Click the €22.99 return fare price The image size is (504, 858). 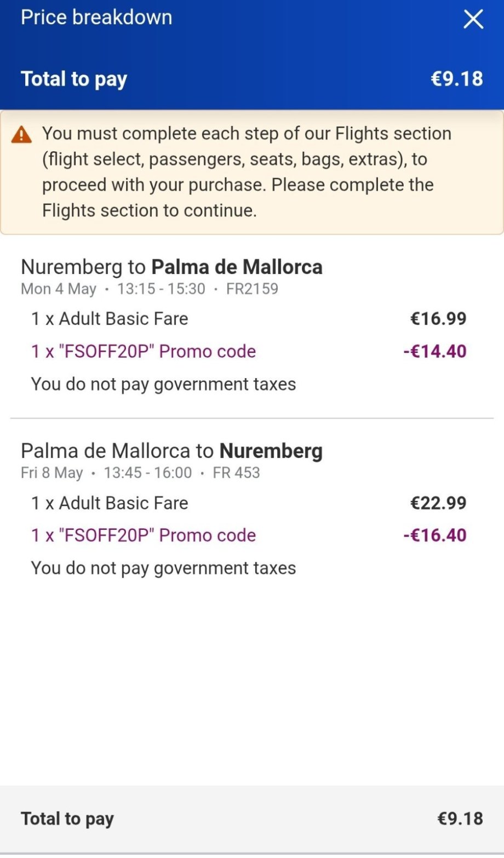coord(438,503)
